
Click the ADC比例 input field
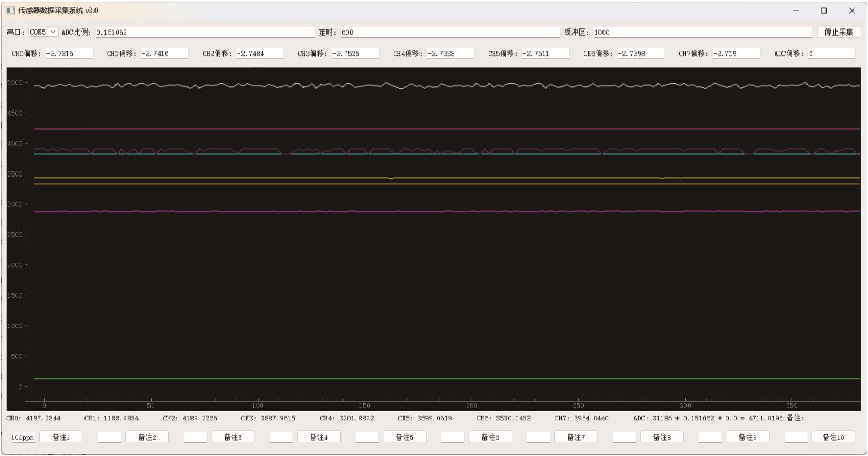205,33
